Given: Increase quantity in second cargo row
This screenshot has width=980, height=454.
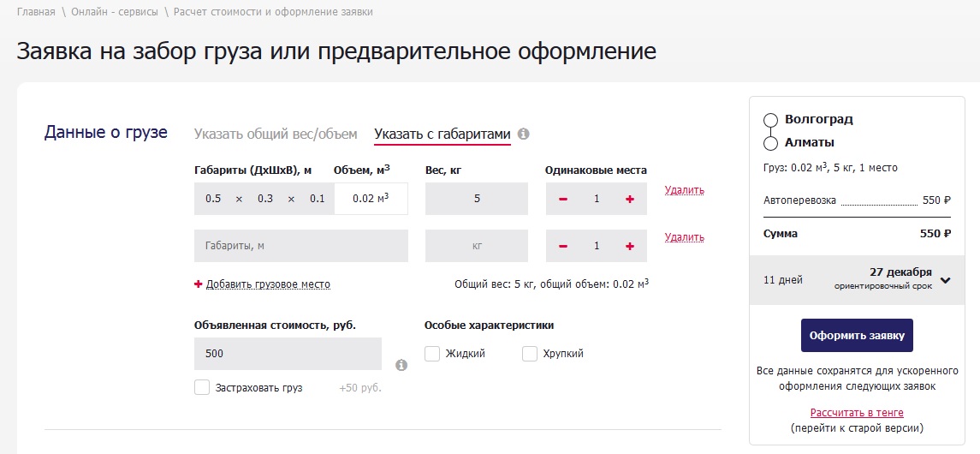Looking at the screenshot, I should [x=630, y=246].
